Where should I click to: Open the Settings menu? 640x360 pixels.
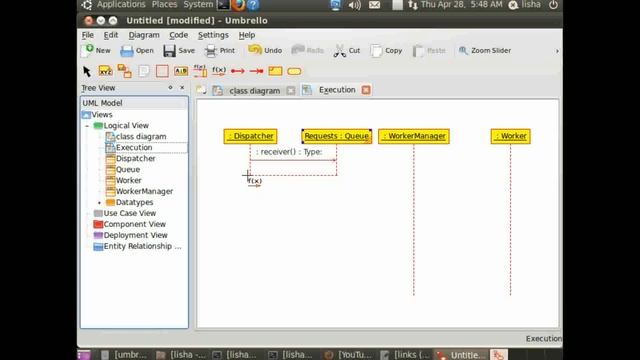tap(213, 35)
